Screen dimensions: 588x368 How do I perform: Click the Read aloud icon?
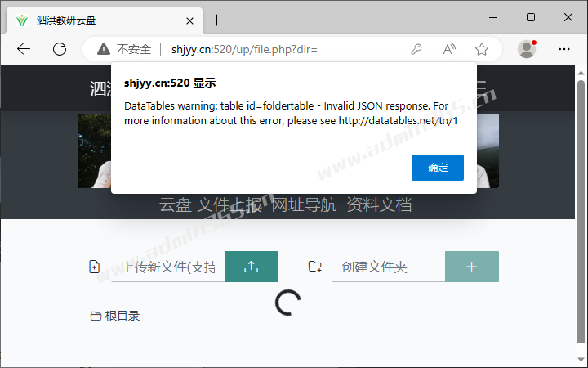pos(449,49)
